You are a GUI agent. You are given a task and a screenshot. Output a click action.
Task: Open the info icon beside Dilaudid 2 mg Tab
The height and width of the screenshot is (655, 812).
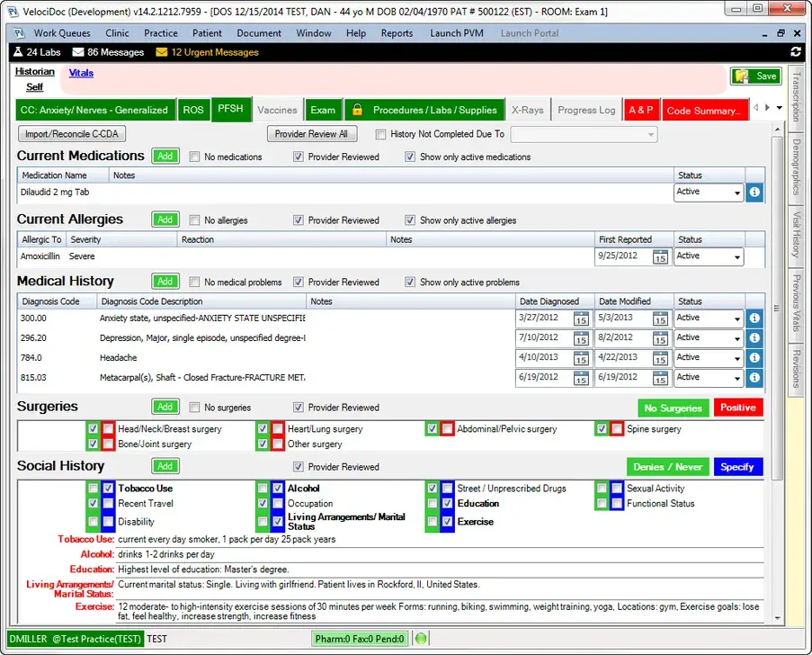click(754, 192)
